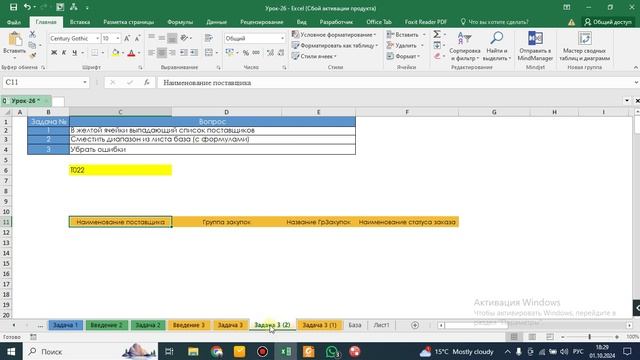The height and width of the screenshot is (360, 640).
Task: Click Merge and Center icon
Action: [x=209, y=53]
